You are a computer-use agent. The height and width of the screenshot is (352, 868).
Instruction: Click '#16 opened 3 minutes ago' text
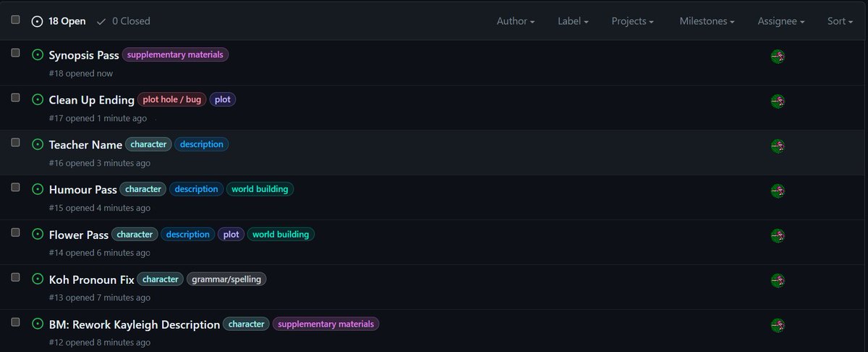click(x=100, y=163)
